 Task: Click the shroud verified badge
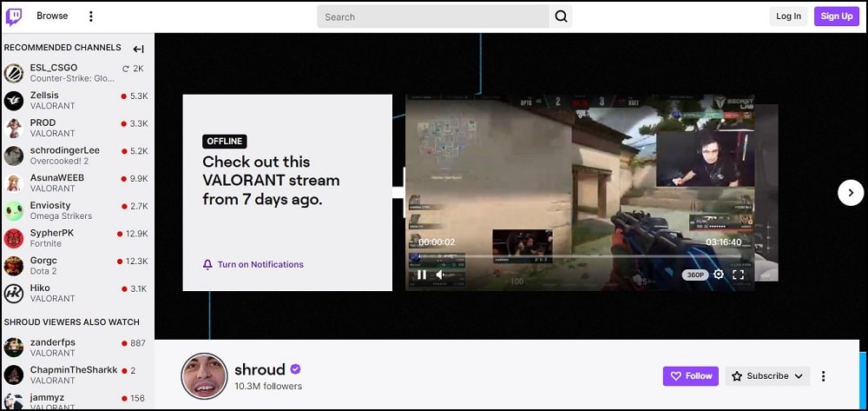[x=296, y=369]
